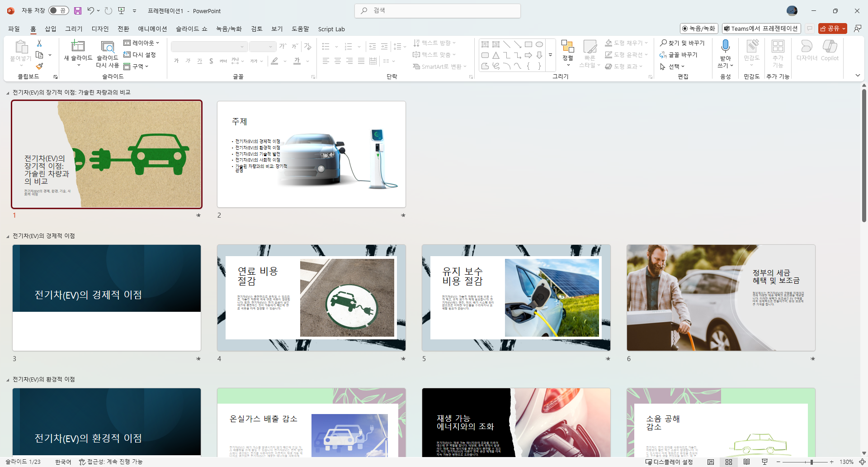The width and height of the screenshot is (868, 467).
Task: Click 디스플레이 설정 in status bar
Action: click(670, 462)
